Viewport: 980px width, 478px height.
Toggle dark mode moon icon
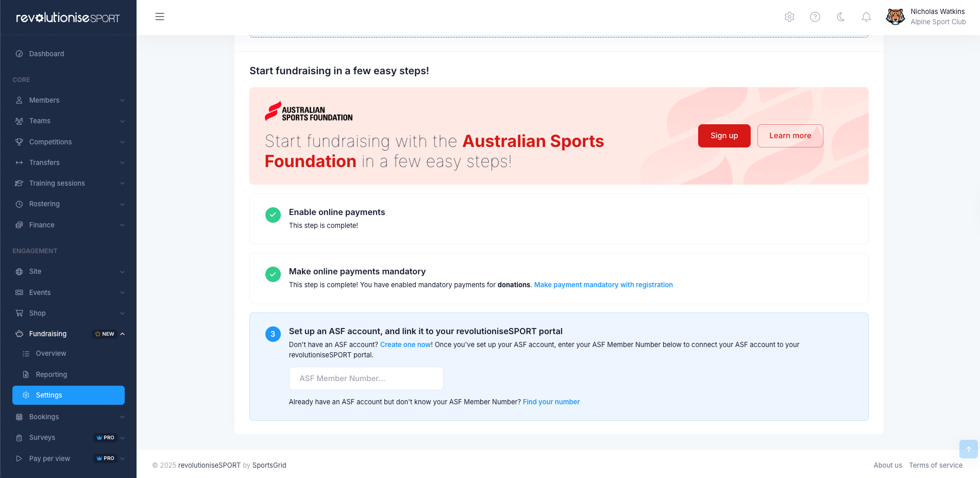[841, 17]
